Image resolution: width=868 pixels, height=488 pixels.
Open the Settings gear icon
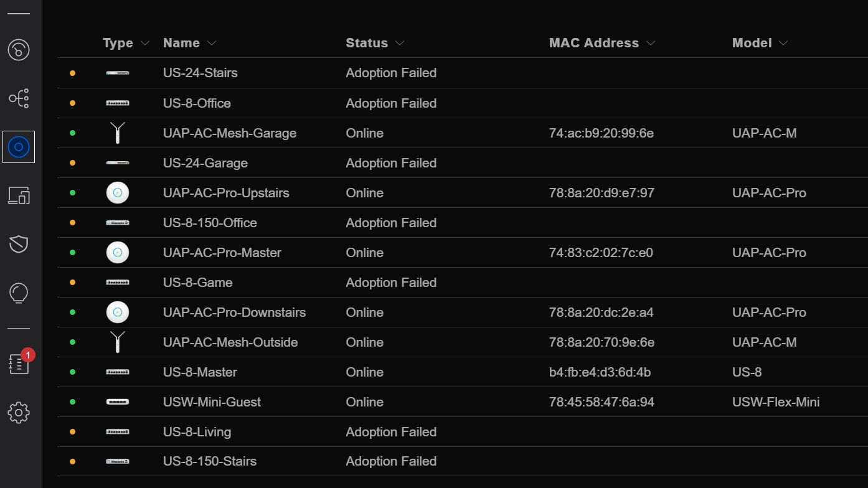pos(19,413)
